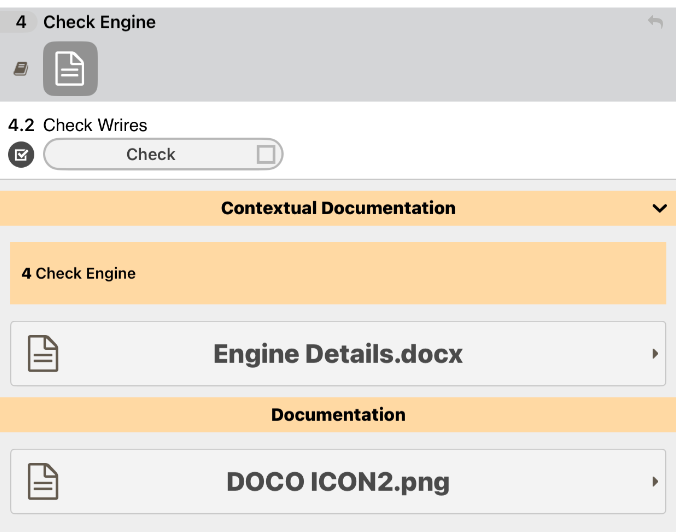The image size is (676, 532).
Task: Click the step number 4 badge
Action: (x=21, y=22)
